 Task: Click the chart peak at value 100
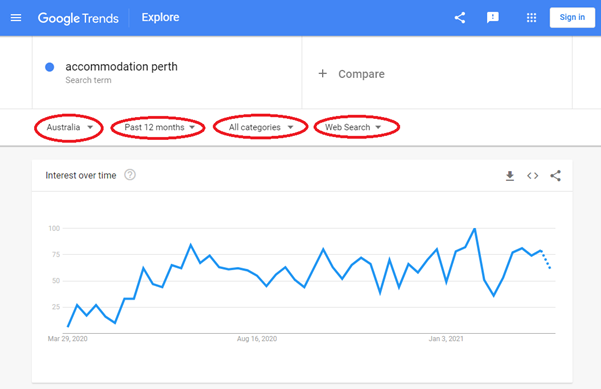point(475,228)
